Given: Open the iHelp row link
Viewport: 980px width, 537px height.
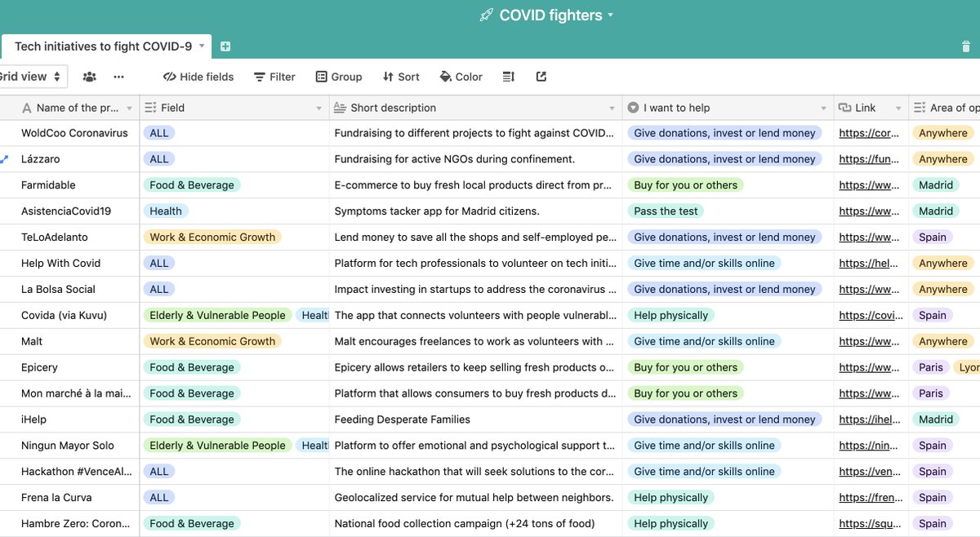Looking at the screenshot, I should (x=869, y=419).
